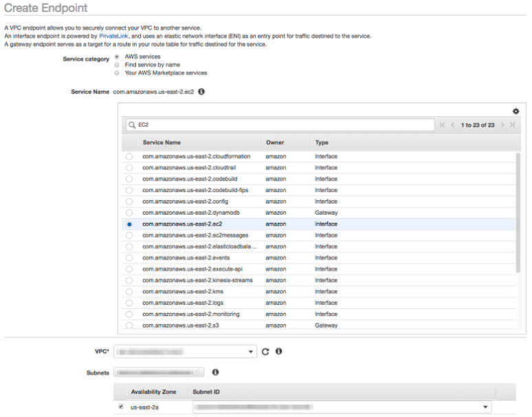The height and width of the screenshot is (417, 532).
Task: Select the kinesis-streams service radio
Action: point(129,281)
